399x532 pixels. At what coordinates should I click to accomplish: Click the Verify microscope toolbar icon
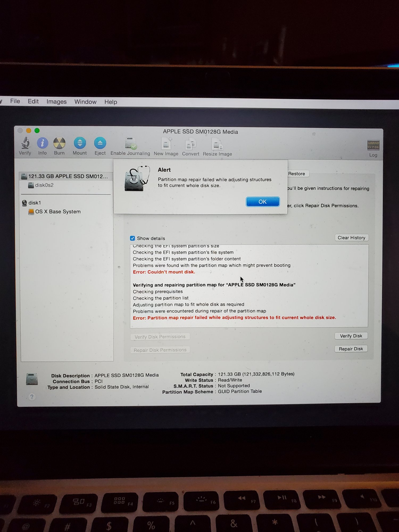pyautogui.click(x=25, y=143)
